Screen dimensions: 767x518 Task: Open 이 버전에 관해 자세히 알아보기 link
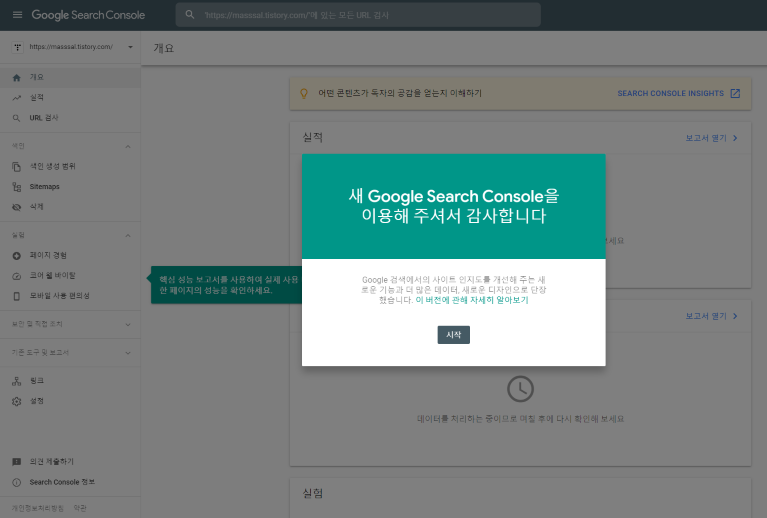pos(472,300)
